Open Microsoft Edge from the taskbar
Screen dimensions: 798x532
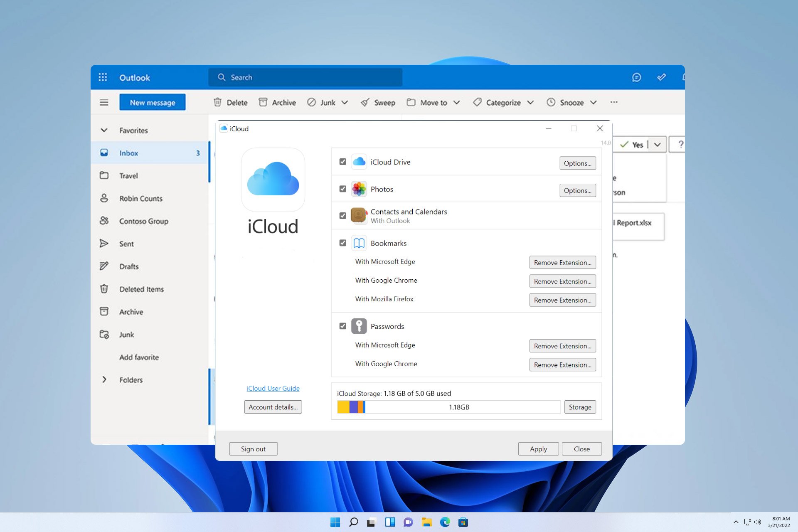pyautogui.click(x=445, y=522)
